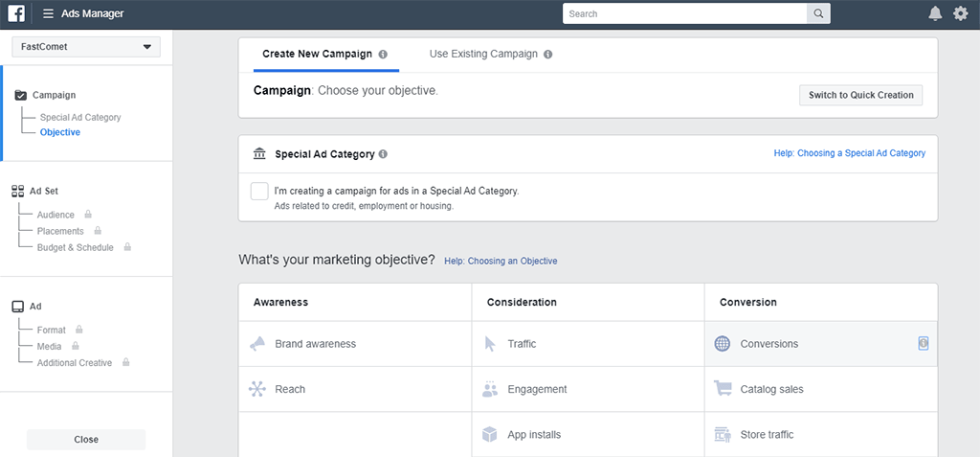Select Budget & Schedule in sidebar
This screenshot has width=980, height=457.
tap(75, 247)
